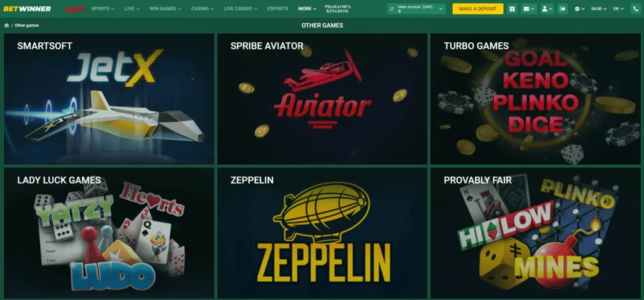The width and height of the screenshot is (644, 300).
Task: Open the settings gear icon
Action: pos(579,9)
